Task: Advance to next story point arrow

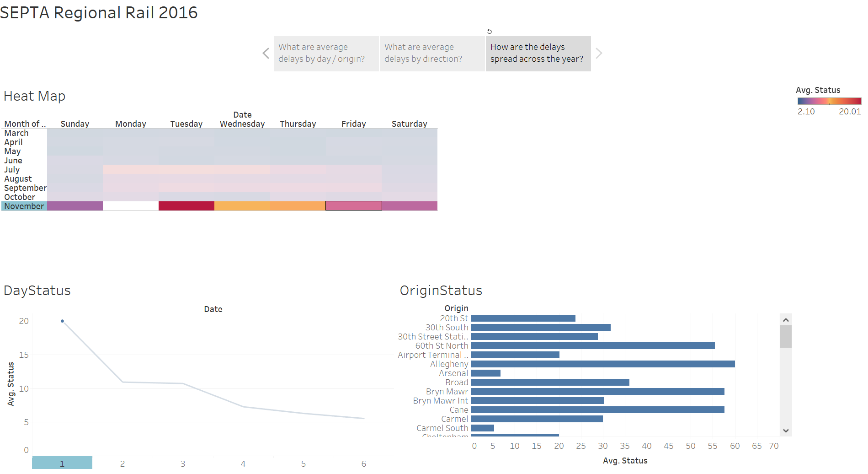Action: 599,54
